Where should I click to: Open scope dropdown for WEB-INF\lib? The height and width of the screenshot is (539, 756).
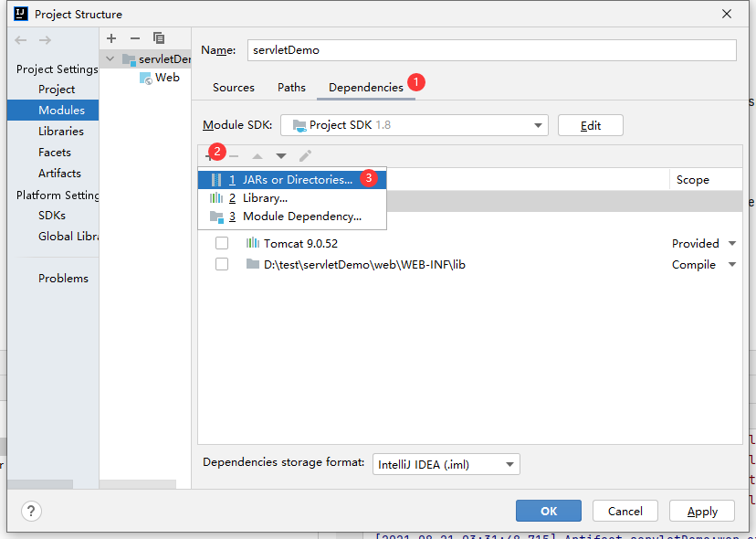click(732, 264)
